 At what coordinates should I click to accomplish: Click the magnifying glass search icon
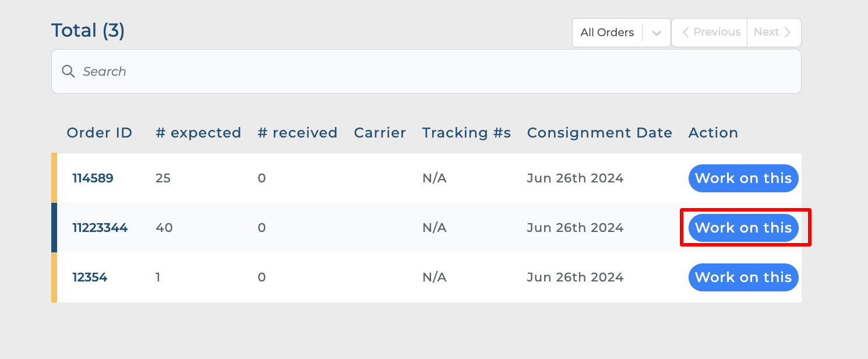click(68, 72)
